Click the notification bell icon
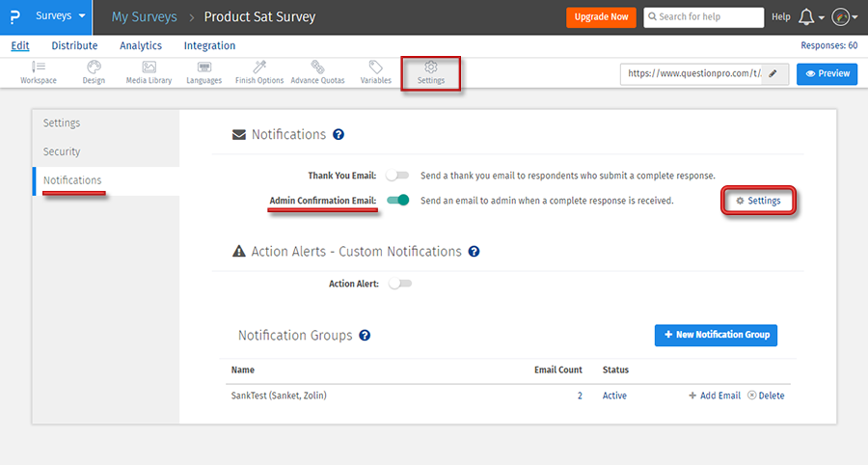Screen dimensions: 868x465 [807, 17]
